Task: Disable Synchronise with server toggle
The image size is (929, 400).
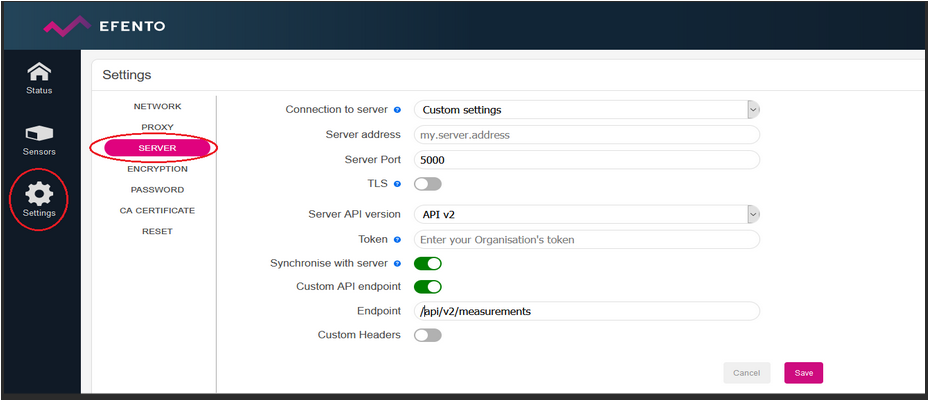Action: (x=427, y=264)
